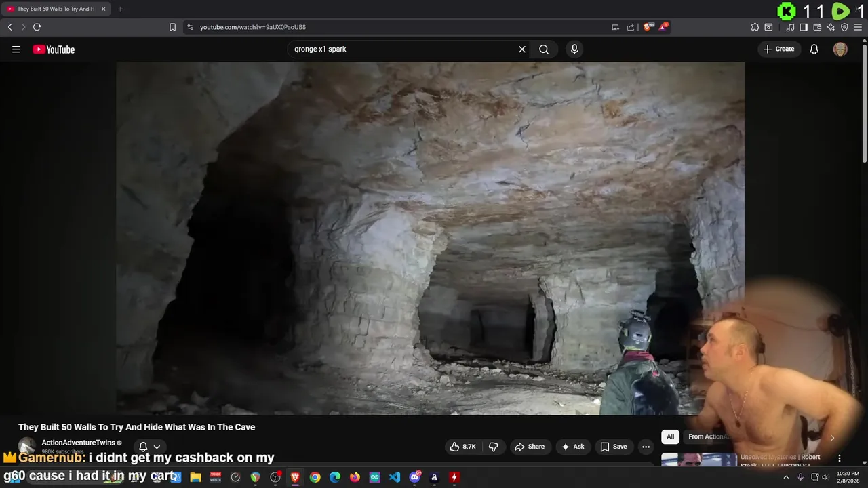Open Brave playlist music note icon

(790, 27)
